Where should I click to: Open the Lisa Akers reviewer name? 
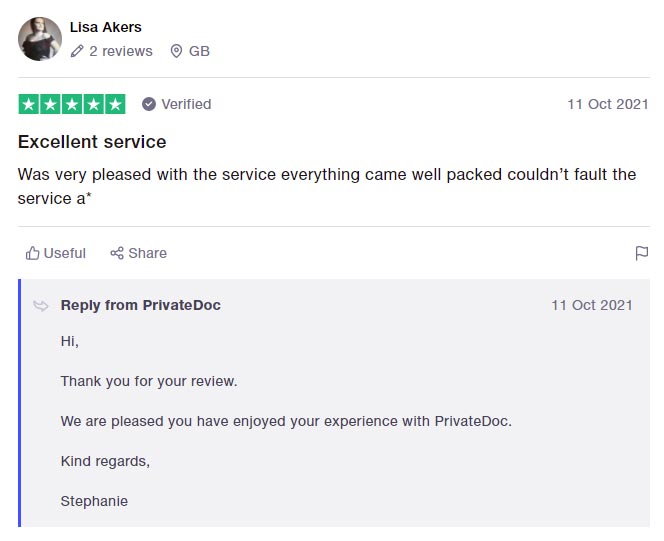point(105,27)
